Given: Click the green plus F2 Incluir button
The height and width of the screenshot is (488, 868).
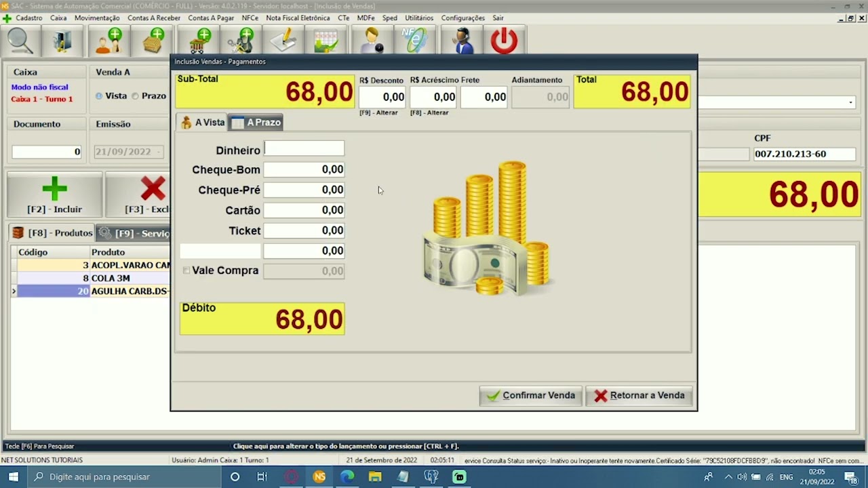Looking at the screenshot, I should pos(54,195).
